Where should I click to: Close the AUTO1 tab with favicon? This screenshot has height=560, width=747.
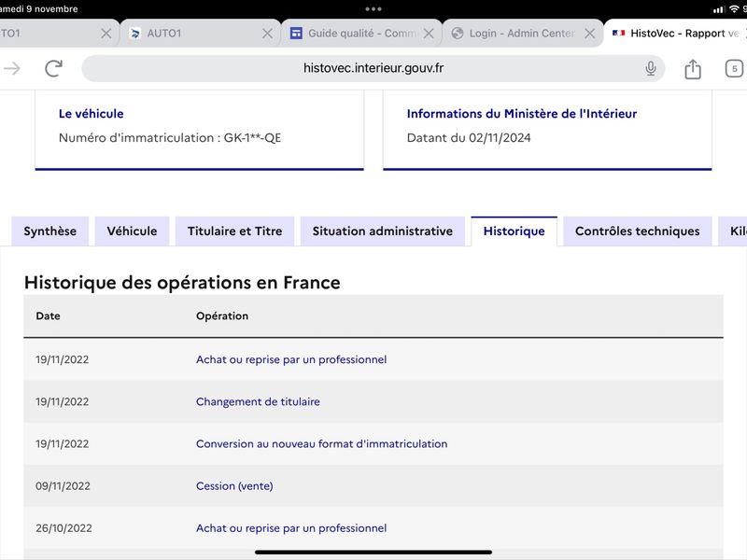[x=267, y=34]
